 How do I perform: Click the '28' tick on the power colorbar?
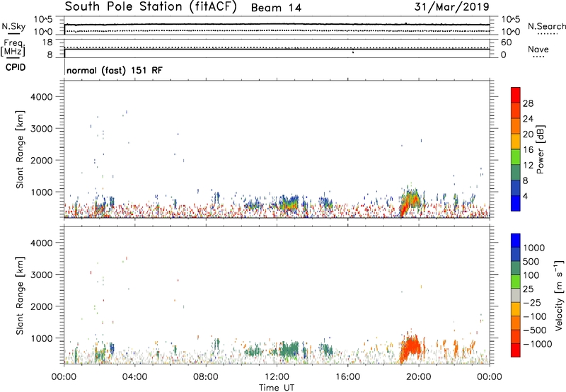(528, 103)
